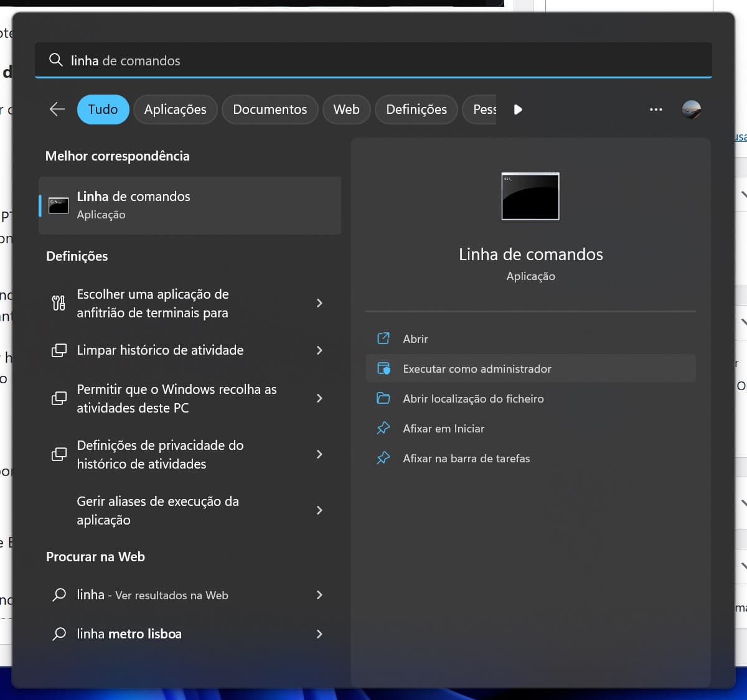Screen dimensions: 747x700
Task: Click the pin icon for taskbar pinning
Action: [383, 458]
